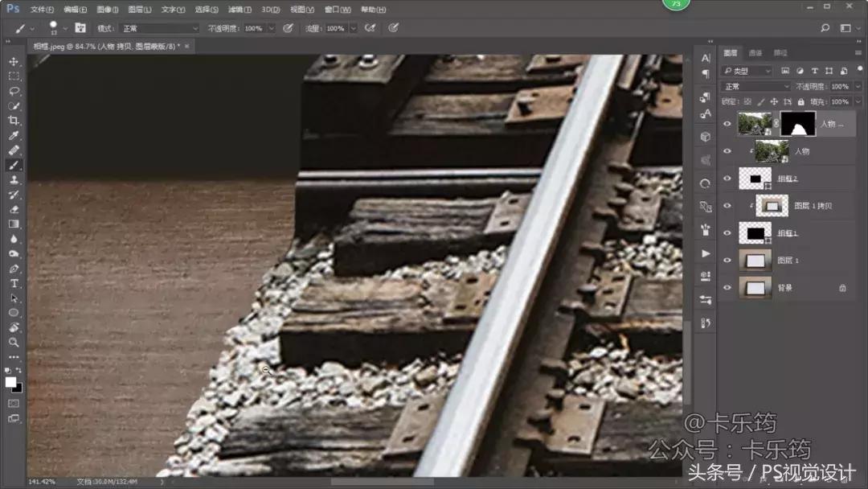Select the Horizontal Type tool
The width and height of the screenshot is (868, 489).
[x=14, y=283]
